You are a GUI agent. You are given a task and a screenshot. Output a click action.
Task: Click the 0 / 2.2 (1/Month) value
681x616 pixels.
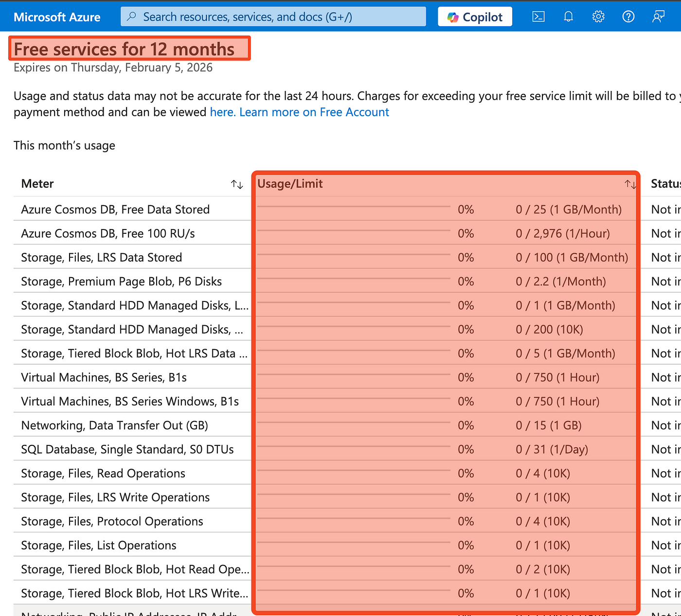point(561,282)
